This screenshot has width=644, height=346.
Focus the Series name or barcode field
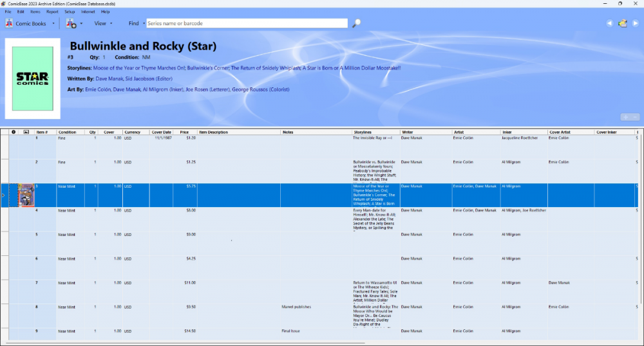247,23
